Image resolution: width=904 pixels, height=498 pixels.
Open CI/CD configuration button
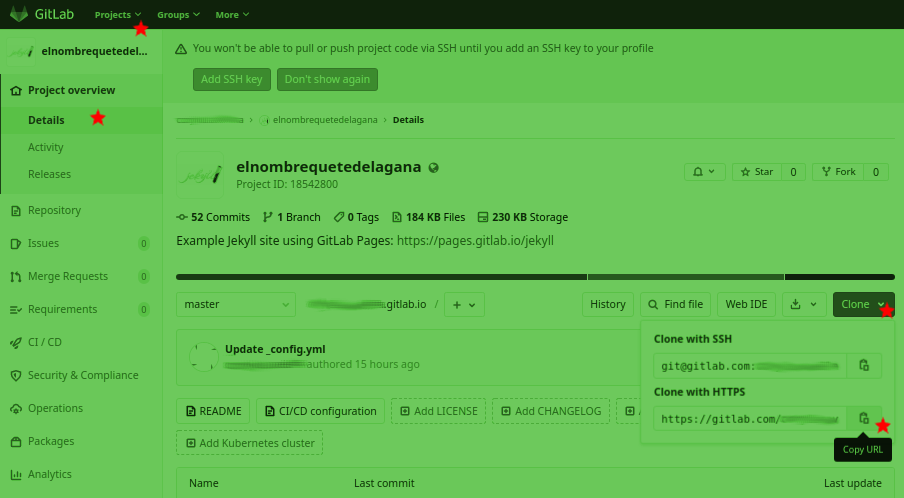(x=320, y=411)
